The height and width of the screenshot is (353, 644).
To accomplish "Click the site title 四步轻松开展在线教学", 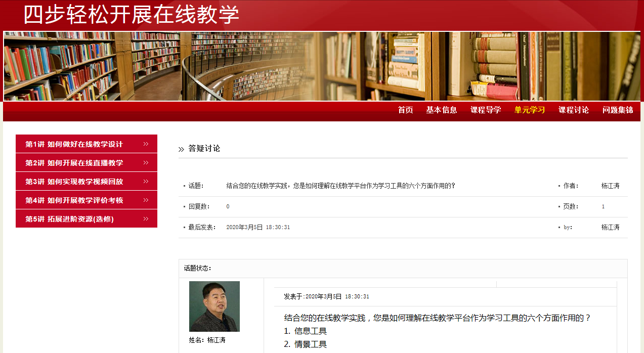I will (x=131, y=15).
